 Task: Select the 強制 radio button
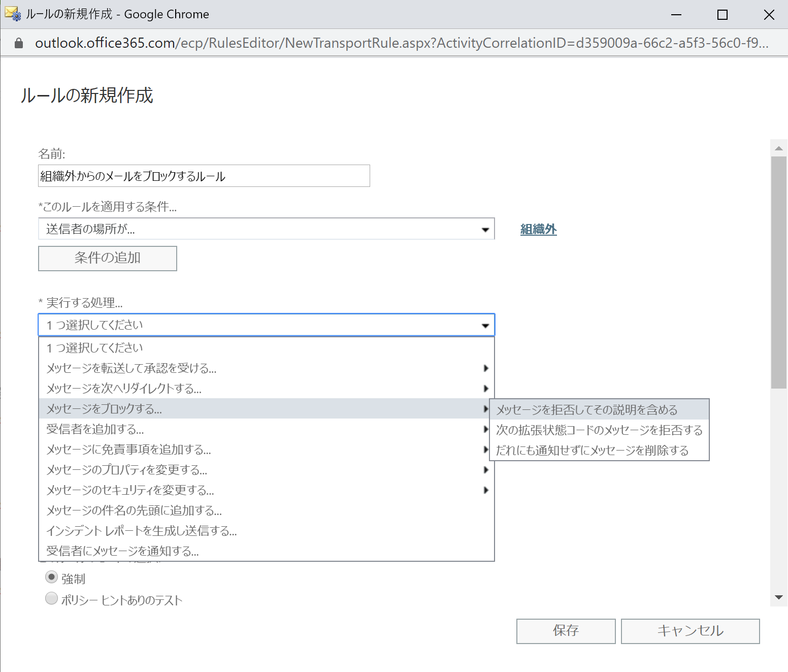[x=51, y=578]
